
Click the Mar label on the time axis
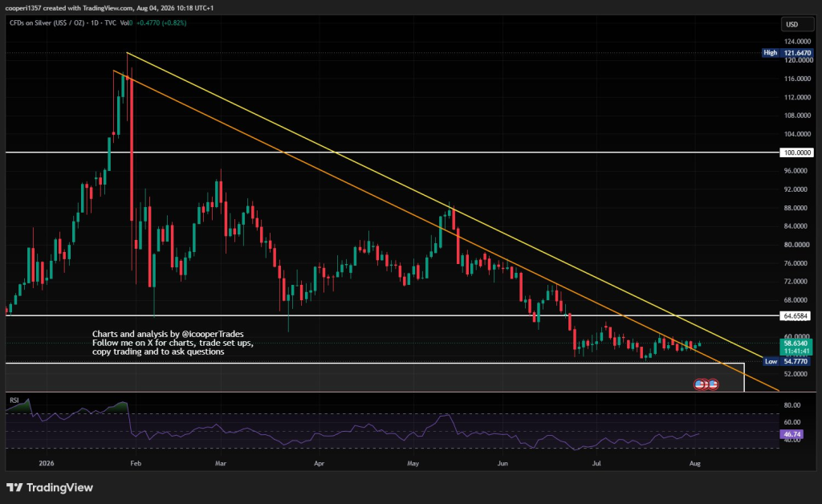click(x=221, y=464)
